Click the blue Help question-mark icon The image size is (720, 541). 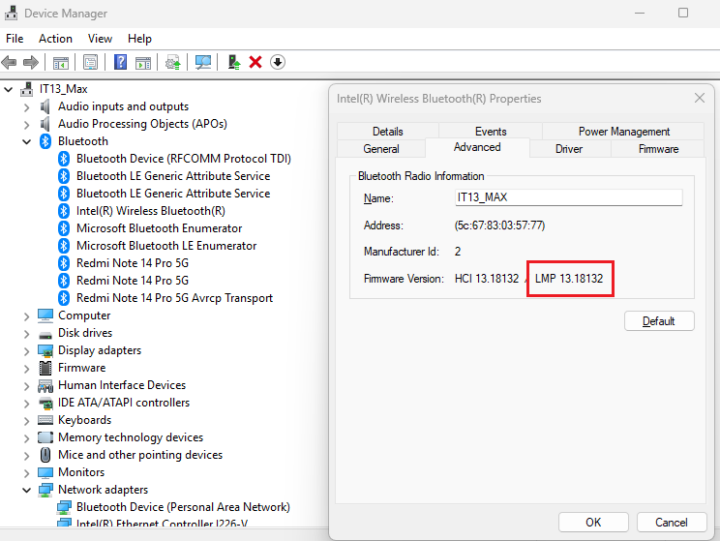click(120, 62)
